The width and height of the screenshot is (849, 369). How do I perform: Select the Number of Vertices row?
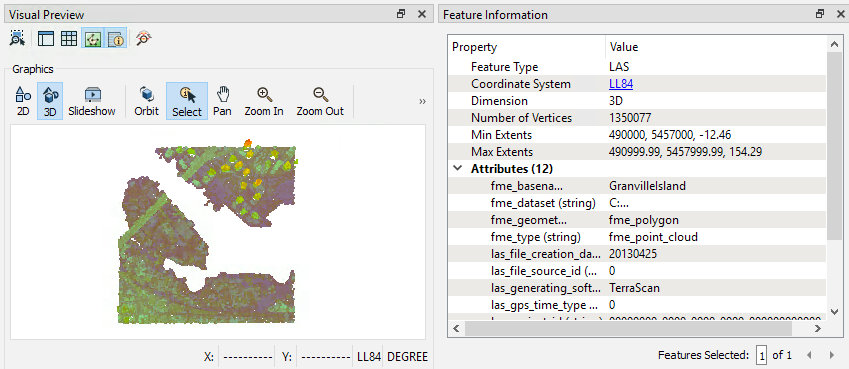(x=638, y=118)
